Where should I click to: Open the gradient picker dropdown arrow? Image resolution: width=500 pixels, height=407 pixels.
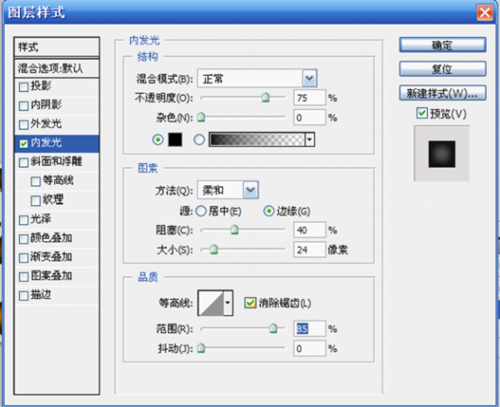(310, 139)
